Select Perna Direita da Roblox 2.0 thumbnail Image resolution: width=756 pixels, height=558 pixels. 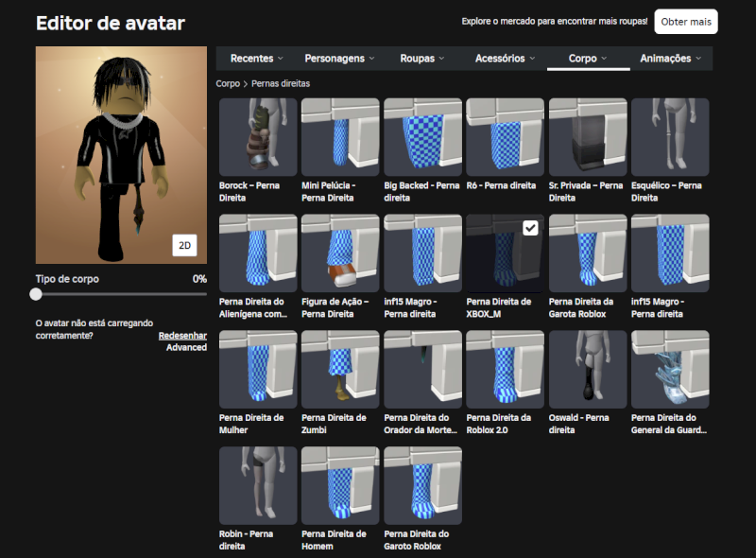click(506, 369)
